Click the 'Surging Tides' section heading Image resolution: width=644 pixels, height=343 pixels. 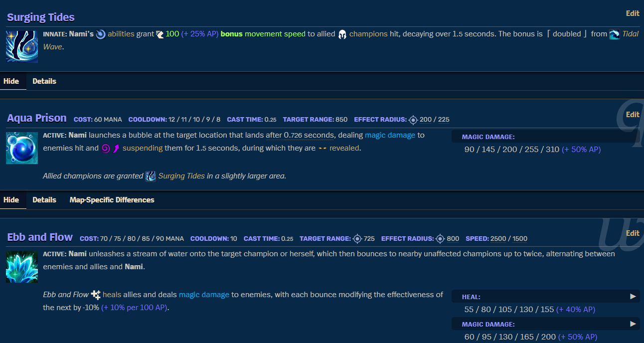pyautogui.click(x=41, y=17)
